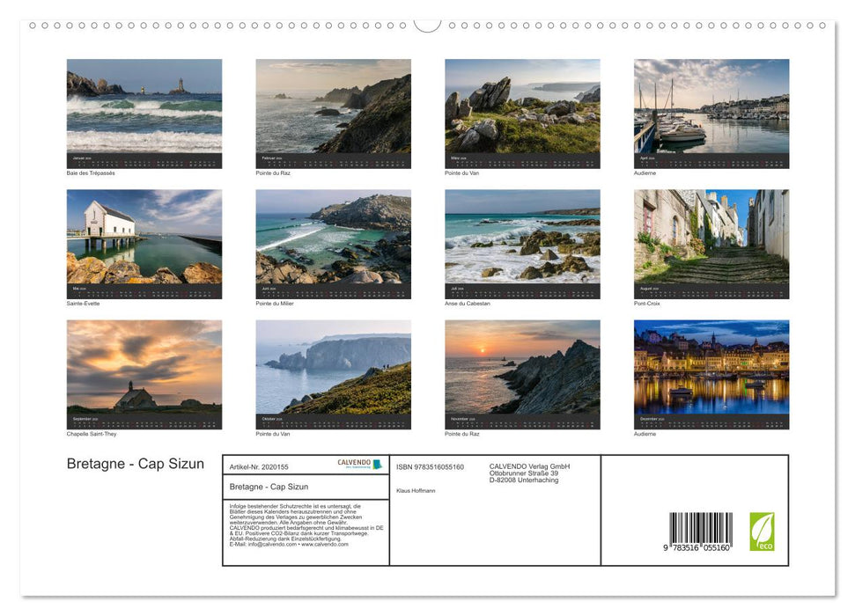
Task: Click the Juli image of Anse du Cabestan
Action: click(x=521, y=243)
